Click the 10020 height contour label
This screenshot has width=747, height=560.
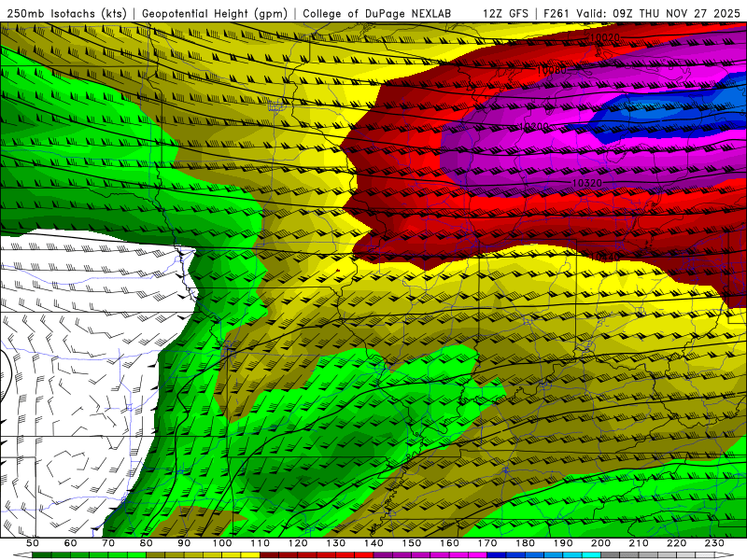pos(604,37)
